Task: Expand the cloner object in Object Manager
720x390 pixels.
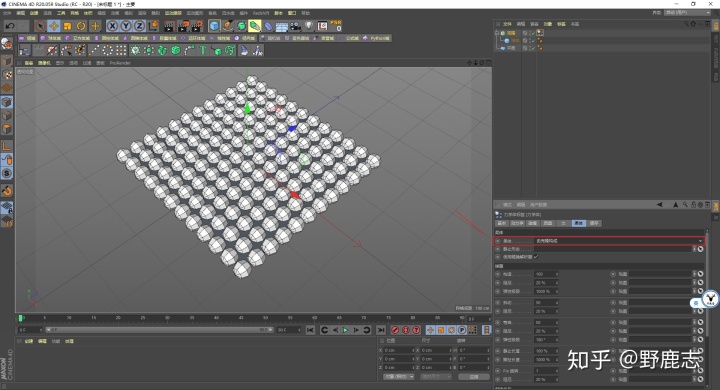Action: click(496, 33)
